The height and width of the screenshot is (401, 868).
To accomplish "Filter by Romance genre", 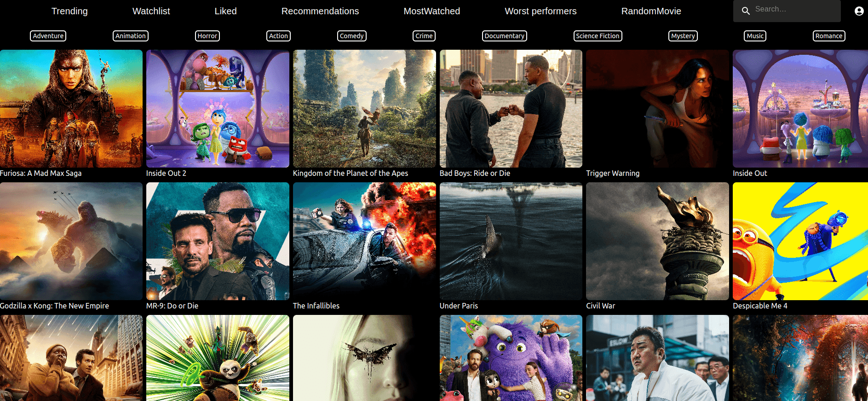I will coord(829,36).
